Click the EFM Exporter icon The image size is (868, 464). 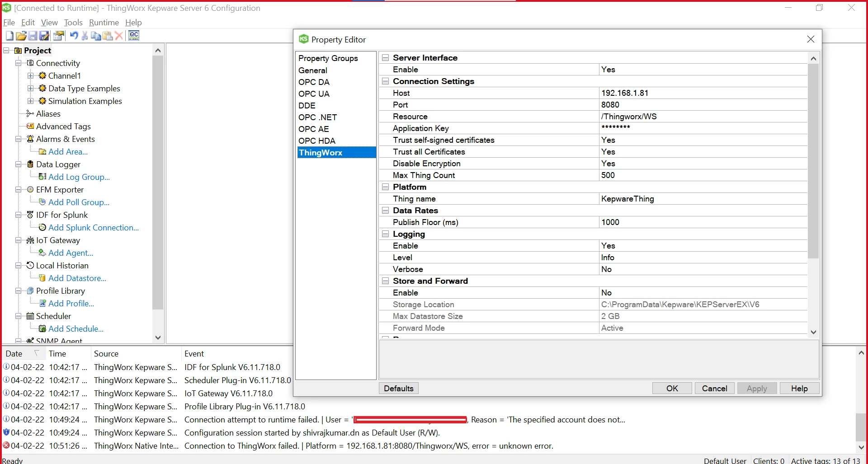[x=30, y=189]
